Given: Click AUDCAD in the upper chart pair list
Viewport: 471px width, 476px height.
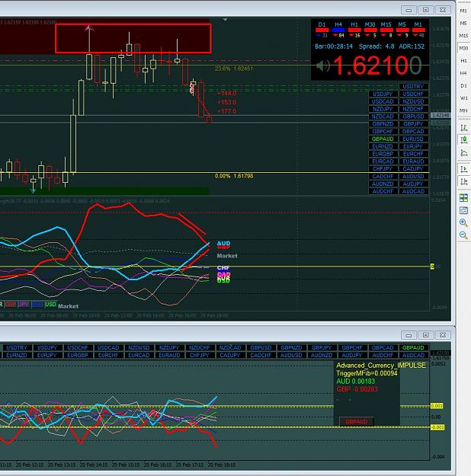Looking at the screenshot, I should click(413, 192).
